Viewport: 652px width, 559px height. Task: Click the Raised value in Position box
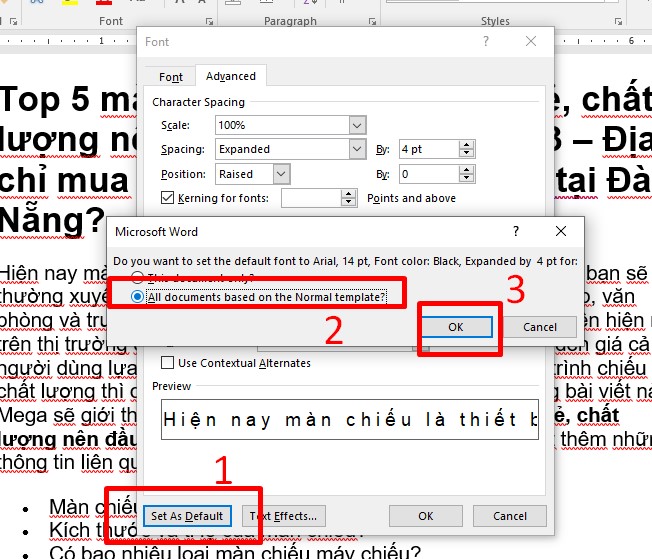pos(236,174)
